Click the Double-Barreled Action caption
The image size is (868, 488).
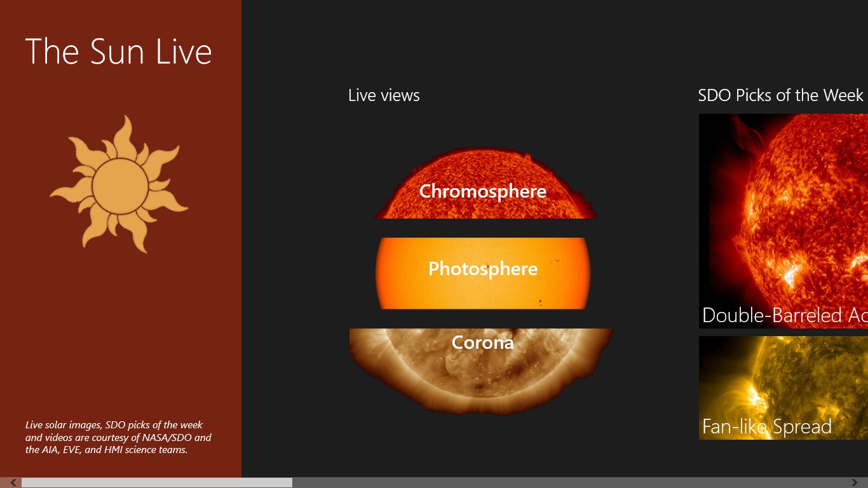(x=782, y=315)
